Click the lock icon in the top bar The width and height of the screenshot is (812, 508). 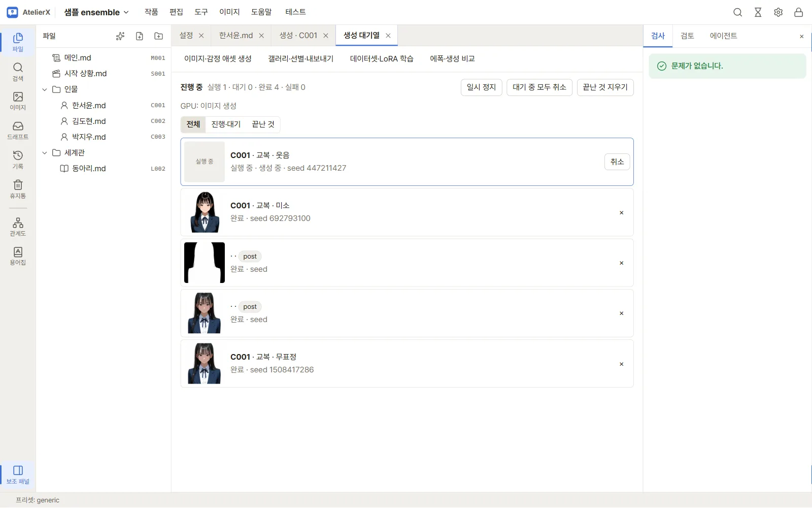[x=799, y=12]
